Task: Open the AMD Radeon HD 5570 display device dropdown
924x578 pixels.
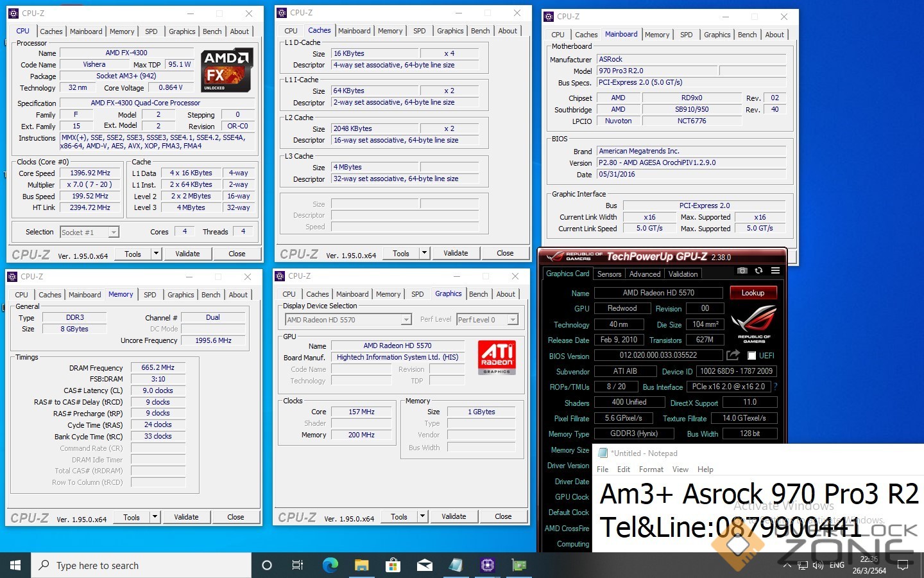Action: [406, 320]
